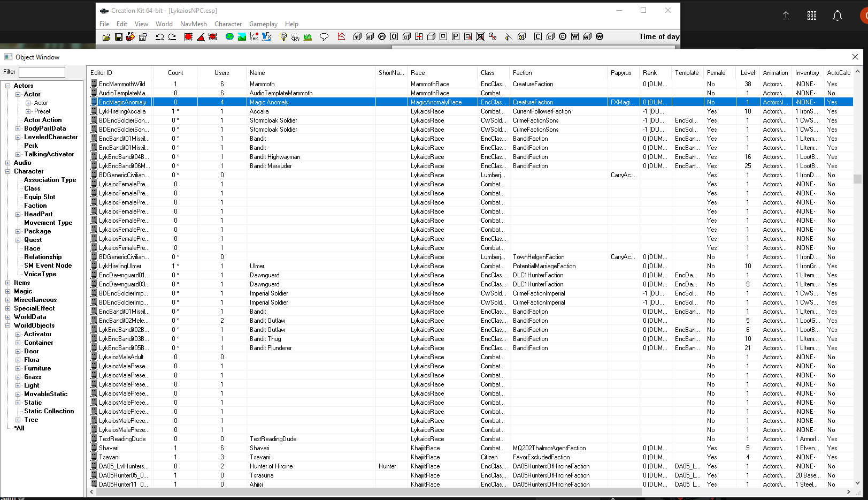Open the File menu
The height and width of the screenshot is (500, 868).
(x=104, y=24)
